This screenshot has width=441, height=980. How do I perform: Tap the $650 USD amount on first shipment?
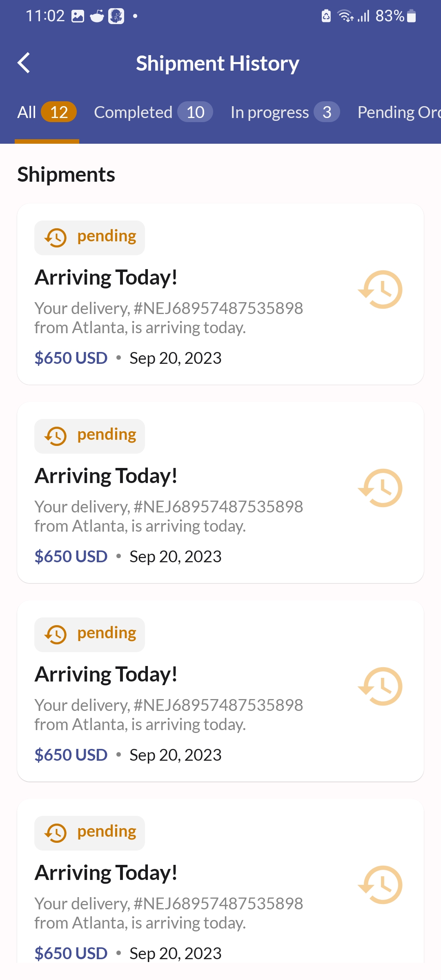[x=71, y=358]
